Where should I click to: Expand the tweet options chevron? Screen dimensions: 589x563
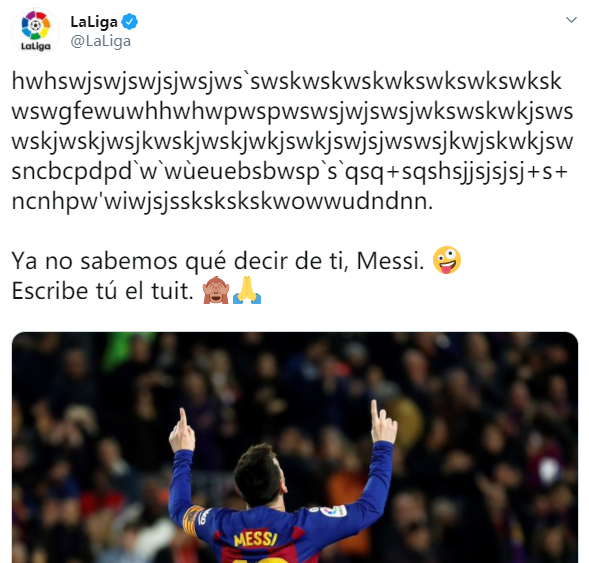pos(571,20)
